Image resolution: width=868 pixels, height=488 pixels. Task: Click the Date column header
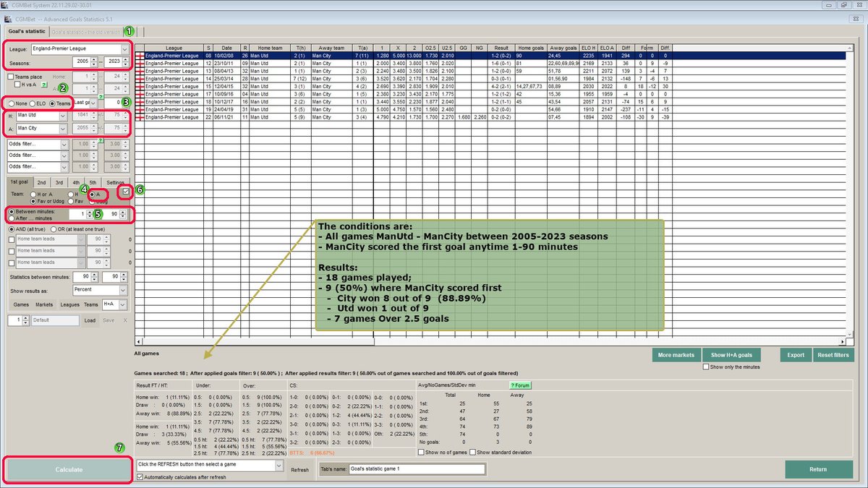[226, 47]
